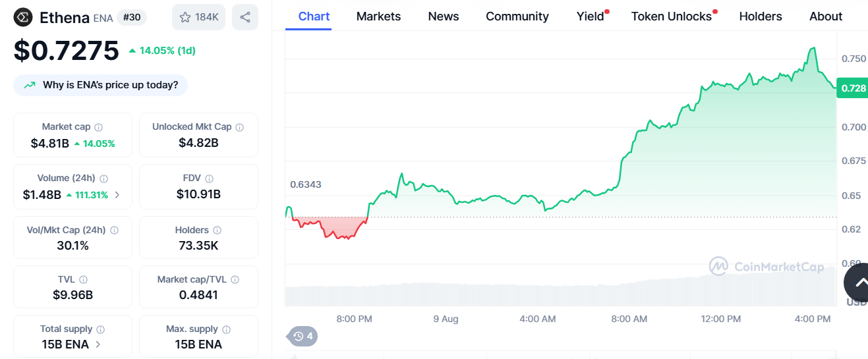Click the 9 Aug date axis label
868x359 pixels.
[446, 319]
